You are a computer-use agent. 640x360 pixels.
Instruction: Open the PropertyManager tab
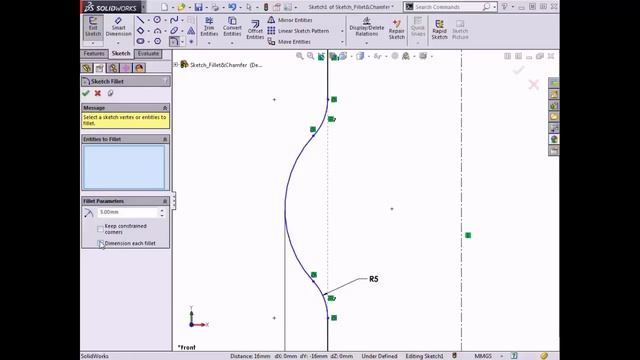(100, 68)
